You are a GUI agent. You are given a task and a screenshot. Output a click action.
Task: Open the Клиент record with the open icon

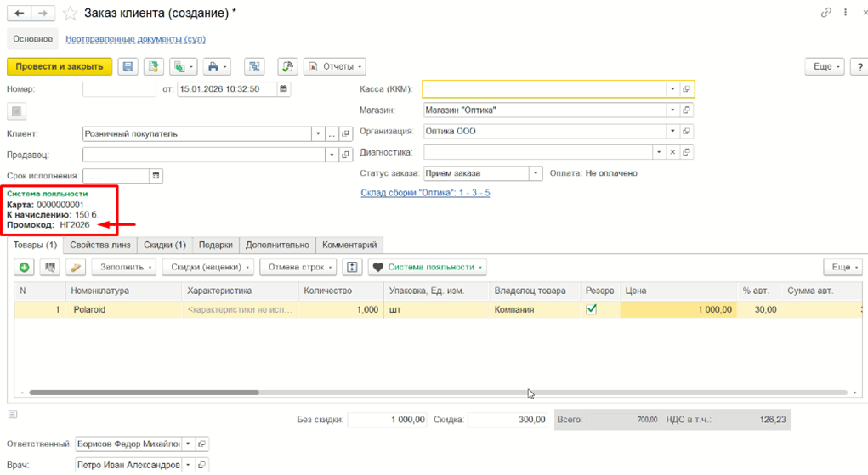click(345, 134)
